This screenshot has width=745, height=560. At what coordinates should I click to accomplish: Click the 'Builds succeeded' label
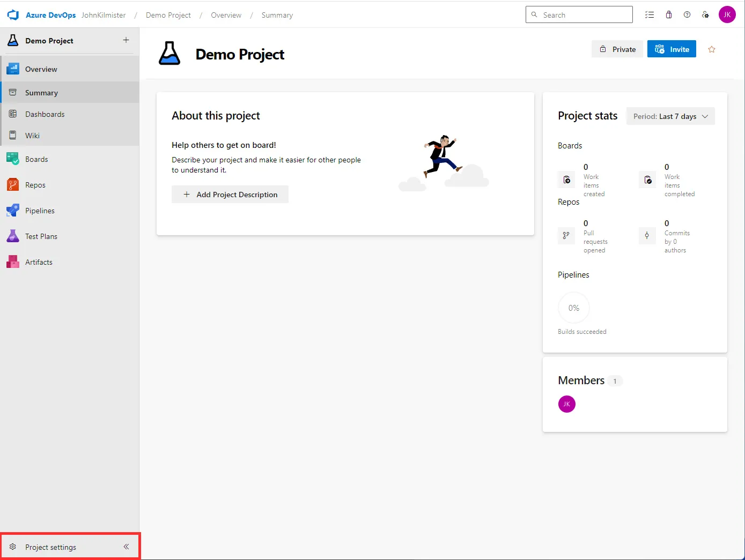(582, 332)
